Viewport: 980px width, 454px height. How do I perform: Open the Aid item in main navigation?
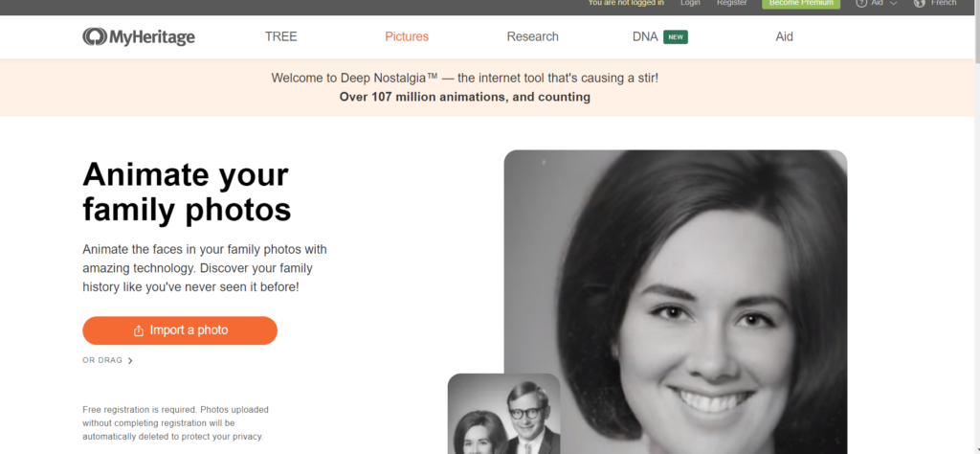point(785,37)
